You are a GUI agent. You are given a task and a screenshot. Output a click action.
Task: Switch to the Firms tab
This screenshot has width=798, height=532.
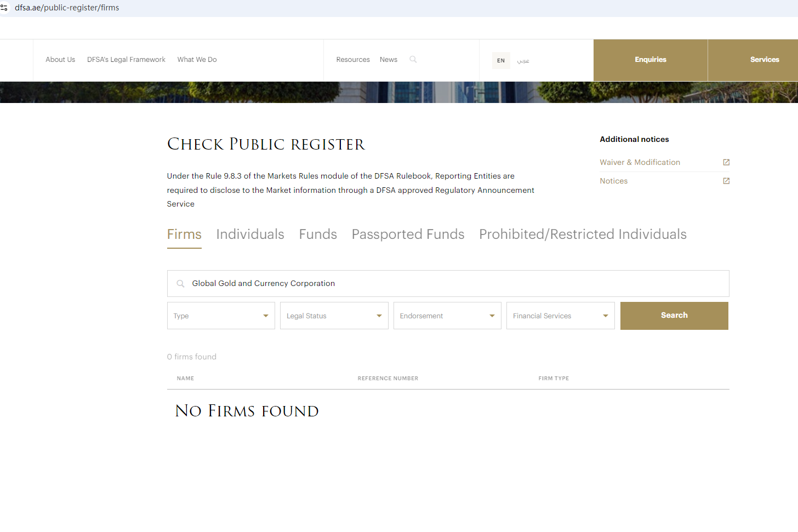184,234
